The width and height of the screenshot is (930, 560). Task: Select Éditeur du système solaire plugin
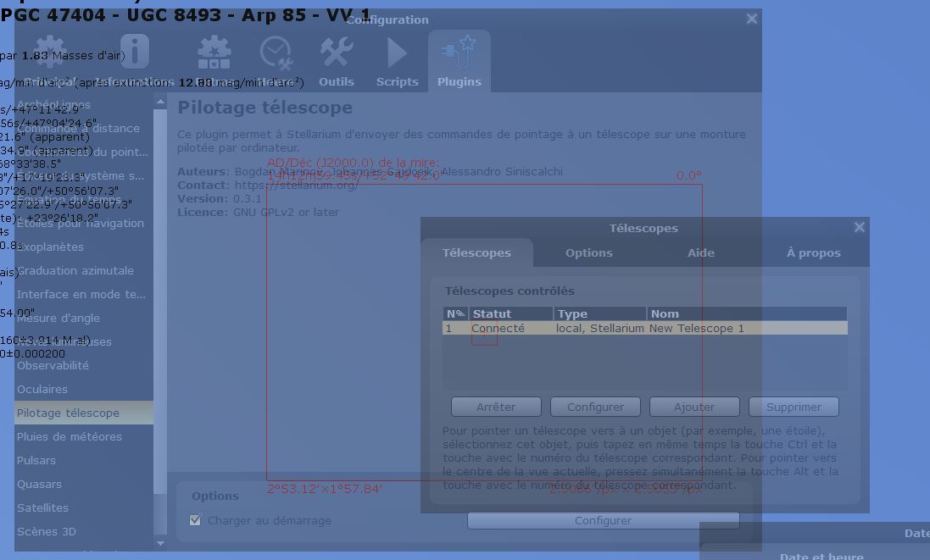tap(84, 176)
